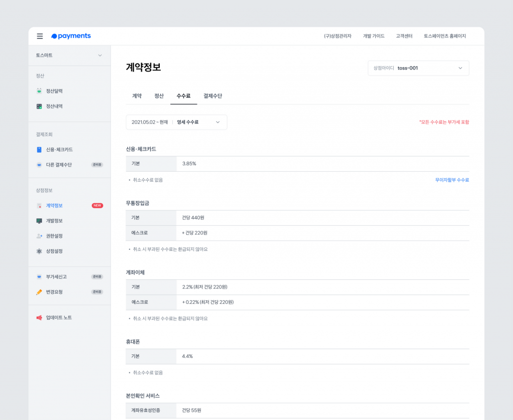Click the 3.85% card fee value
Viewport: 513px width, 420px height.
coord(189,164)
